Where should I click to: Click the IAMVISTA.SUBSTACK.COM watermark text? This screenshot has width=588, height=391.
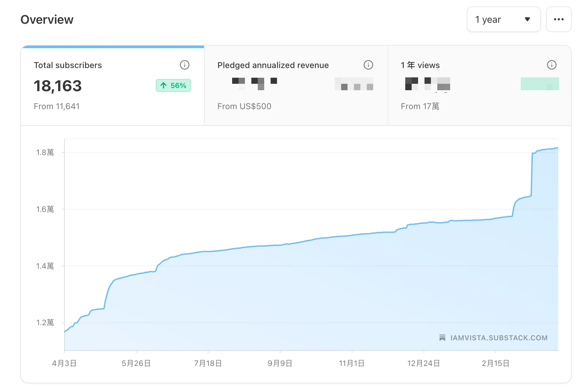[499, 338]
